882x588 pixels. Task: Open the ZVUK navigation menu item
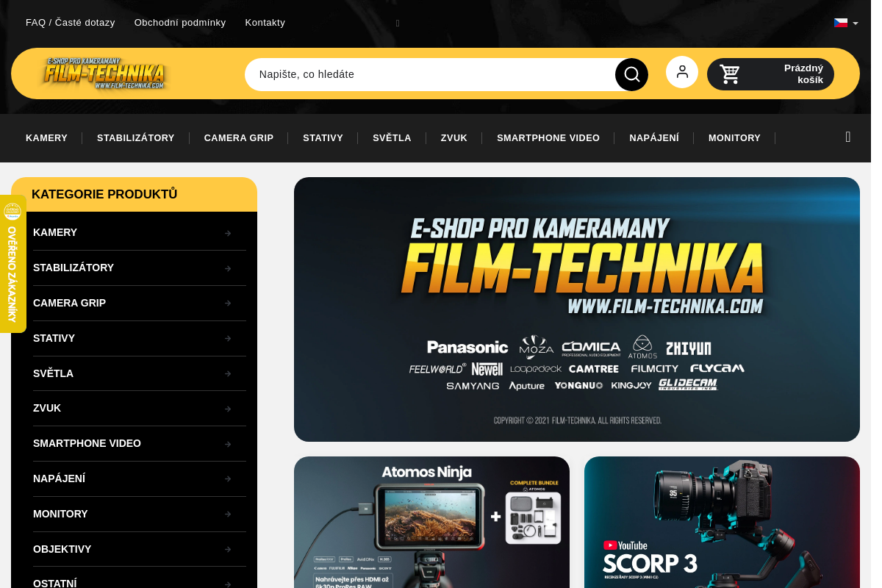click(453, 137)
